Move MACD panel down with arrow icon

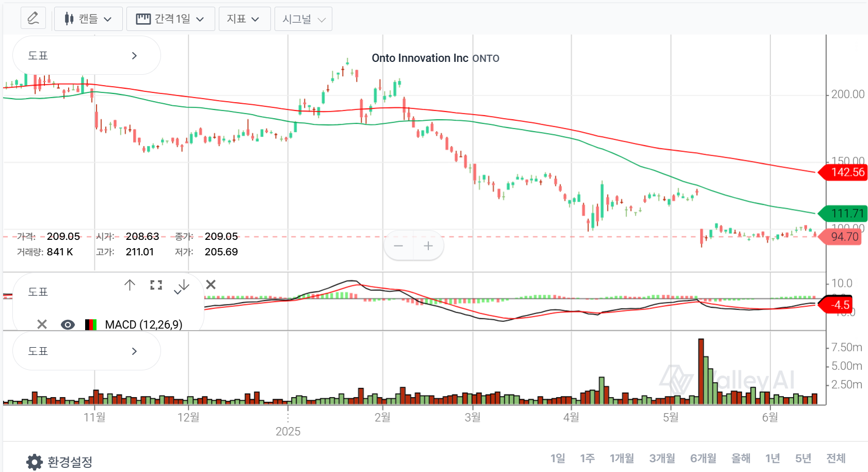(x=183, y=286)
